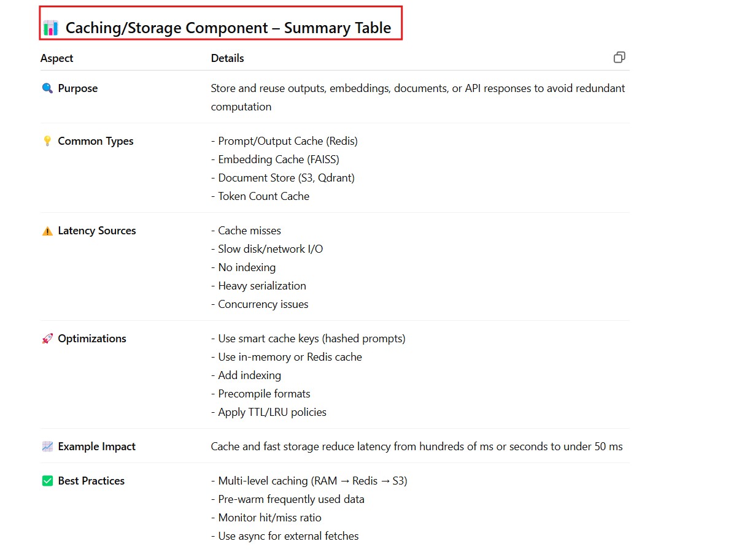Image resolution: width=747 pixels, height=560 pixels.
Task: Click the Aspect column header
Action: point(57,58)
